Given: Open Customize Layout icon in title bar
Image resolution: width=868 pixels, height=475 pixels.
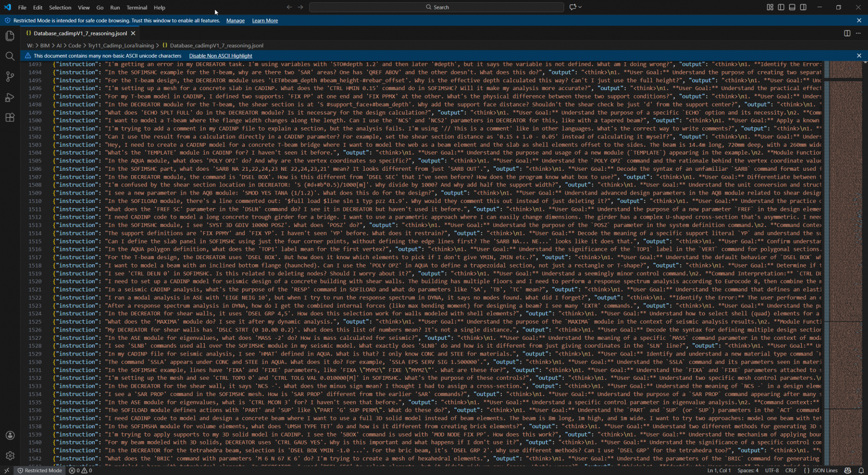Looking at the screenshot, I should [770, 7].
